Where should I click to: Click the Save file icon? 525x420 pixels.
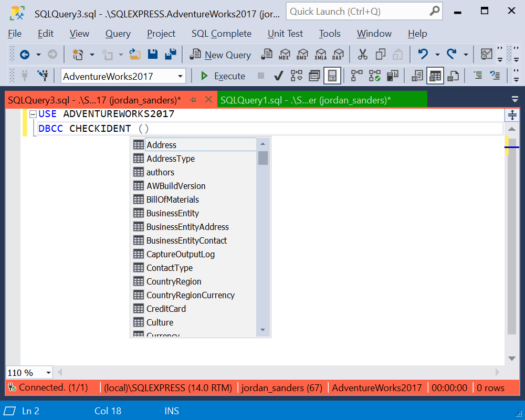153,54
